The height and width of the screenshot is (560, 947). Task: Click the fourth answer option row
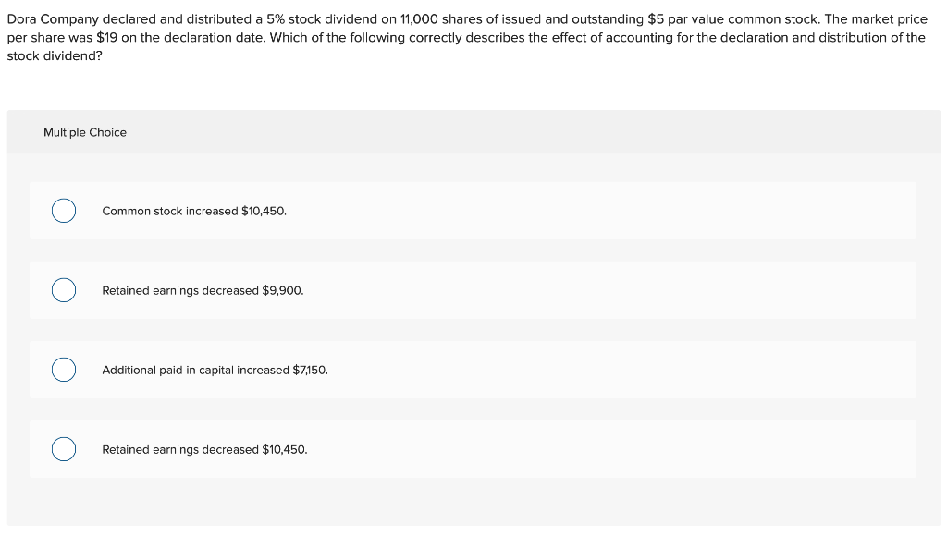473,449
